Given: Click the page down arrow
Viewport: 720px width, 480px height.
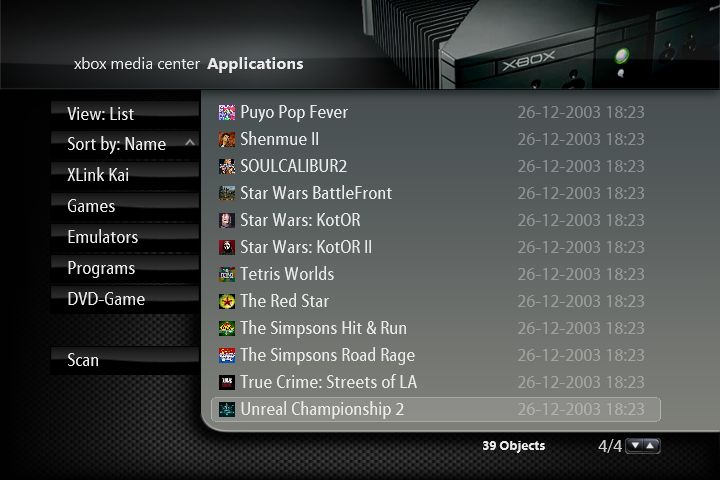Looking at the screenshot, I should (x=634, y=446).
